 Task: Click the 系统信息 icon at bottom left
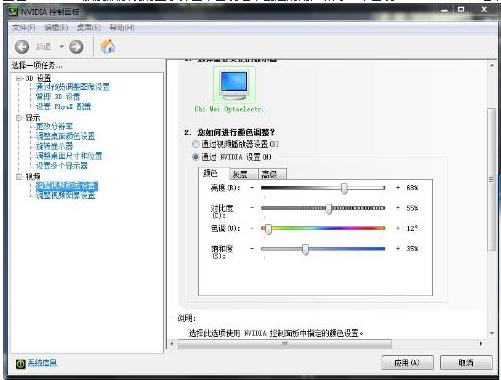(20, 364)
